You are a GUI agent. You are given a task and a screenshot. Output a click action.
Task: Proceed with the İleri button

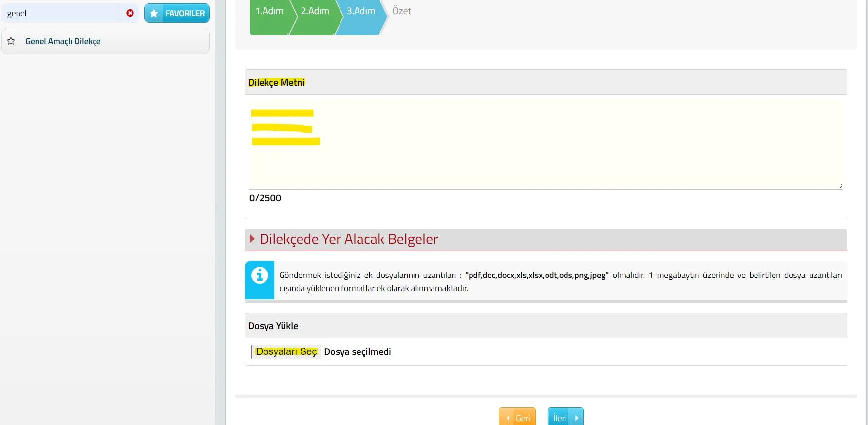(x=566, y=417)
